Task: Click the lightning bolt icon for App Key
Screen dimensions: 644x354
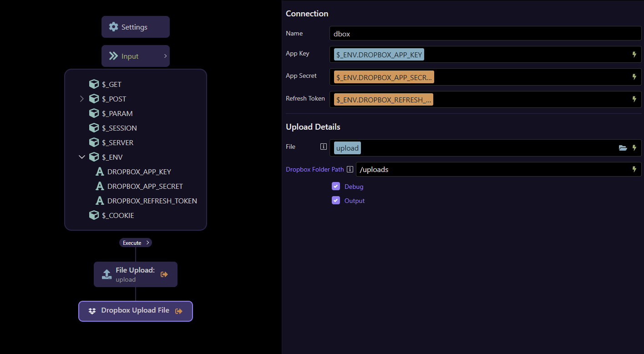Action: [x=634, y=55]
